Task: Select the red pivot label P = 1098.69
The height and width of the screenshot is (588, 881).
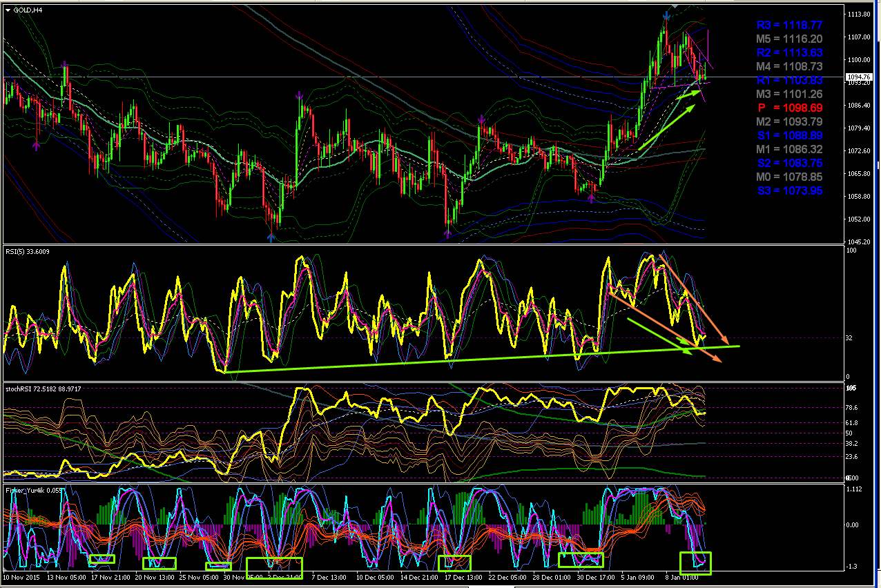Action: tap(789, 108)
